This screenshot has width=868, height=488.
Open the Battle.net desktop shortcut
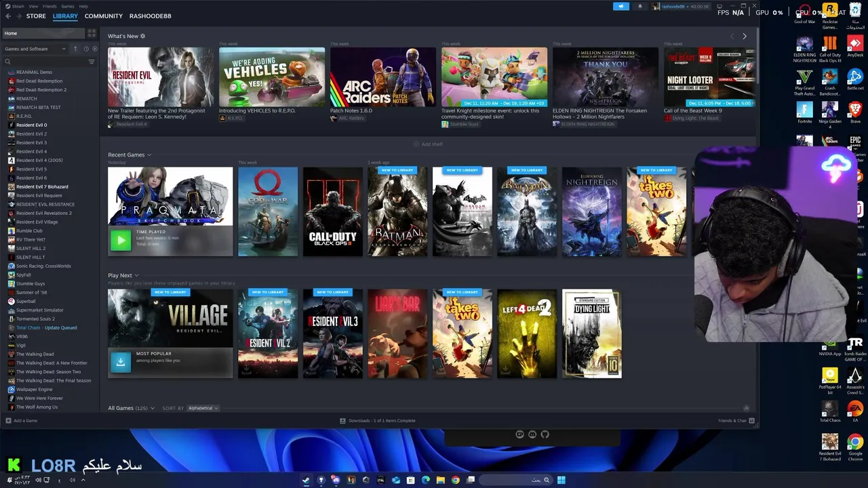click(855, 80)
